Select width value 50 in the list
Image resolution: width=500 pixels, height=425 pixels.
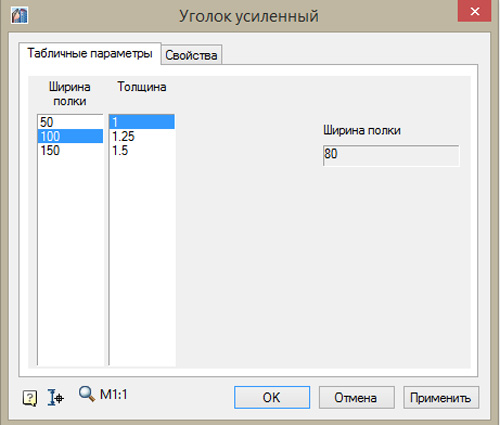(70, 122)
